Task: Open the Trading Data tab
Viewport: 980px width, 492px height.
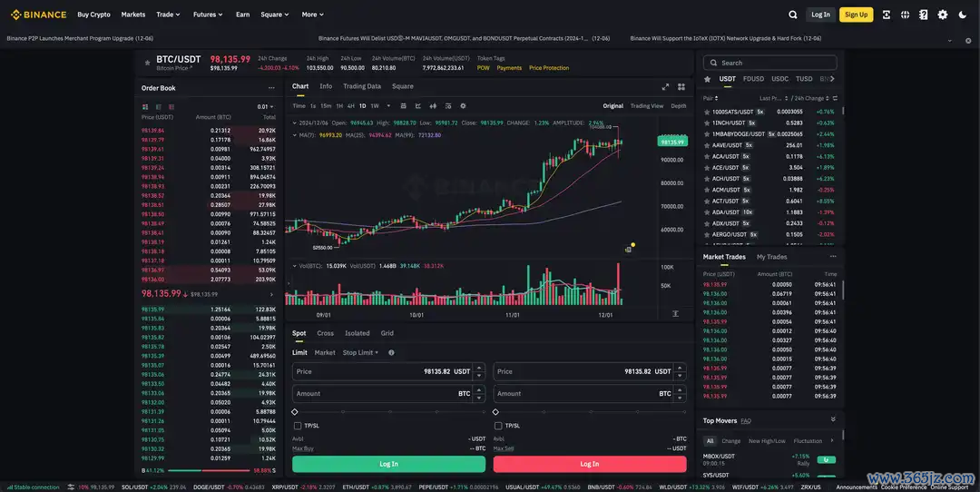Action: 361,86
